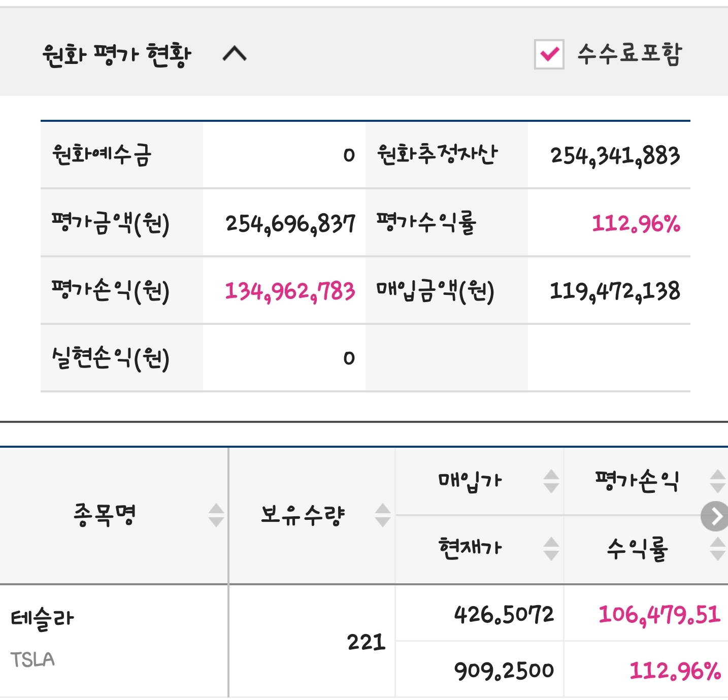Viewport: 728px width, 700px height.
Task: Click the 평가수익률 value 112.96% in summary
Action: point(636,223)
